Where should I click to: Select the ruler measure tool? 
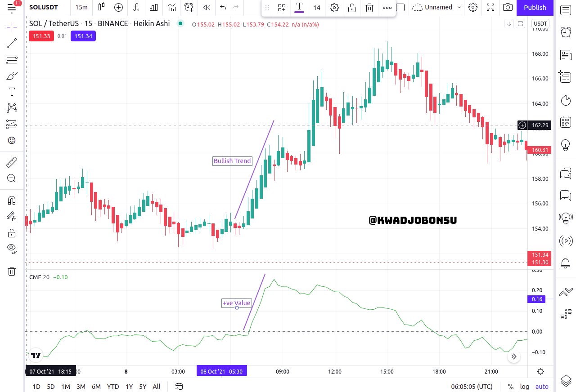[x=12, y=162]
